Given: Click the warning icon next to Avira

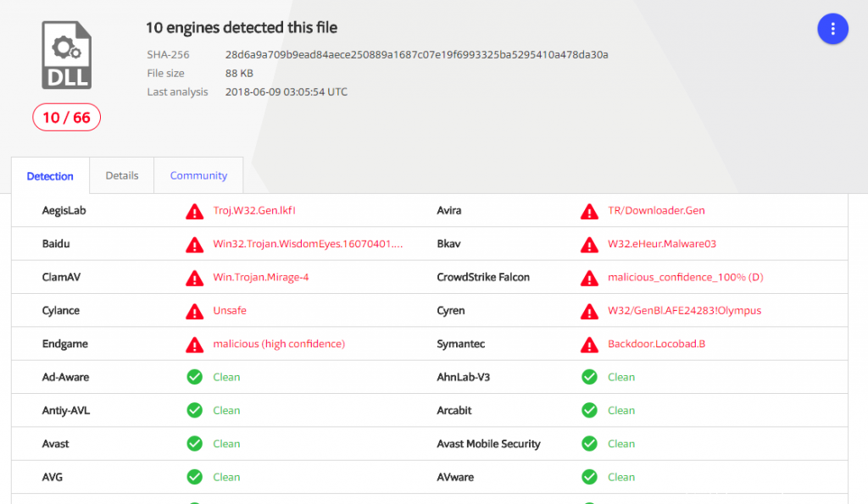Looking at the screenshot, I should (x=589, y=211).
